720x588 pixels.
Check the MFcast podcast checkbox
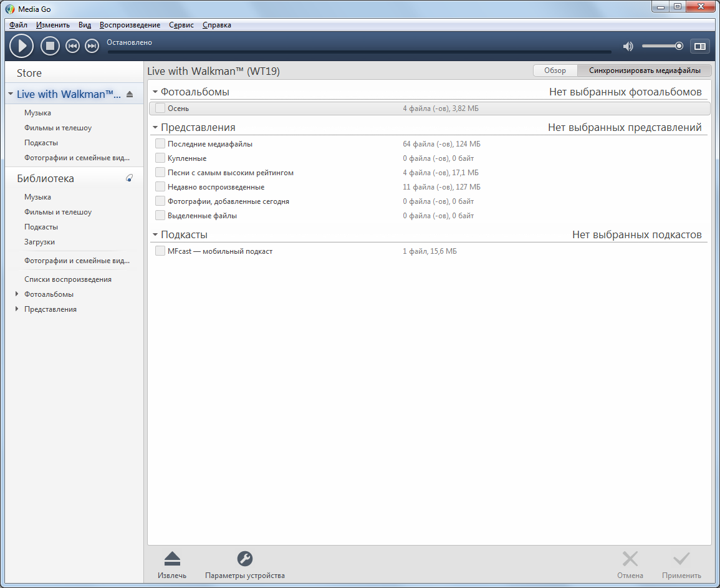[x=160, y=251]
